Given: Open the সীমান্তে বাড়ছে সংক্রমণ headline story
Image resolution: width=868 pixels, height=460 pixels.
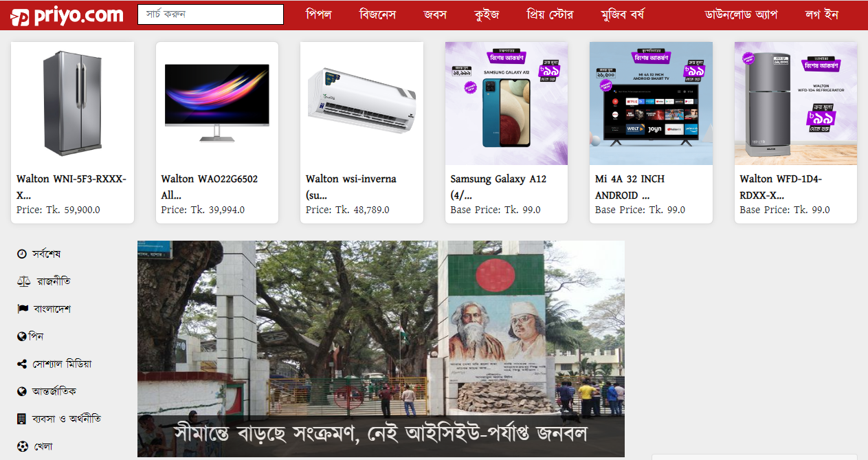Looking at the screenshot, I should pyautogui.click(x=381, y=432).
